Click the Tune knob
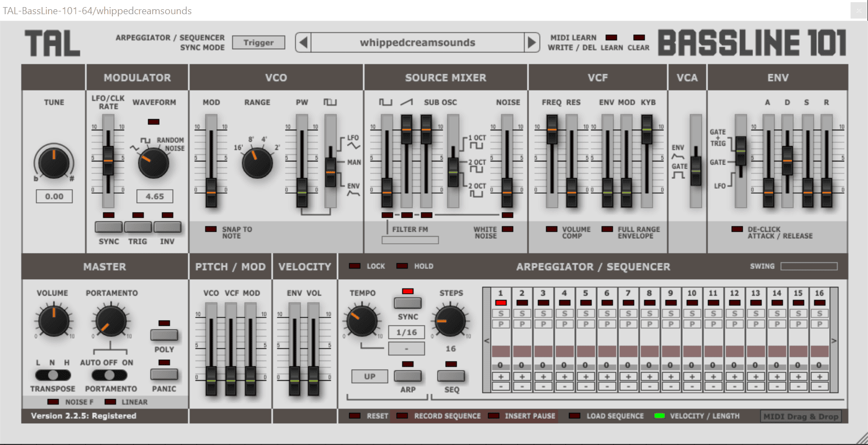This screenshot has width=868, height=445. click(54, 163)
